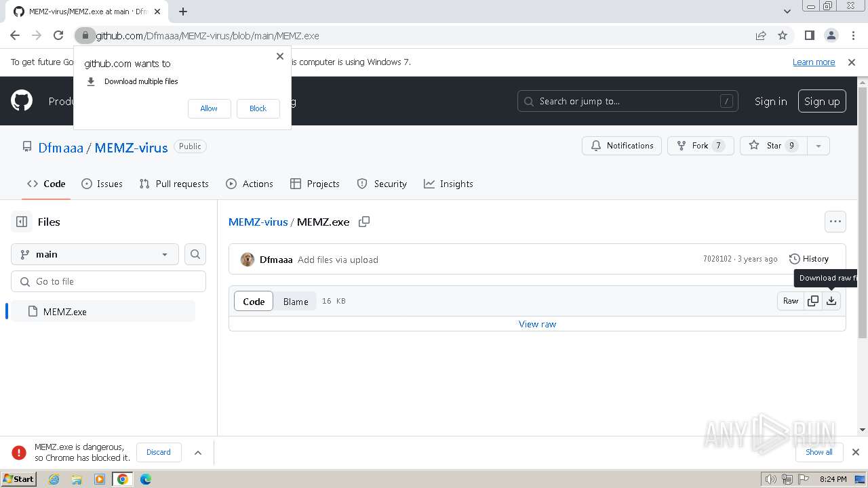Viewport: 868px width, 488px height.
Task: Expand download options caret
Action: 198,452
